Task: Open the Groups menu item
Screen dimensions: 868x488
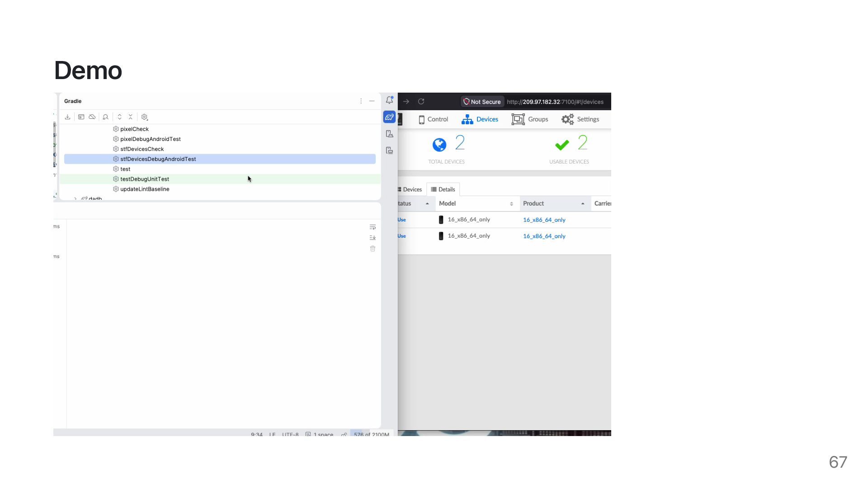Action: 530,119
